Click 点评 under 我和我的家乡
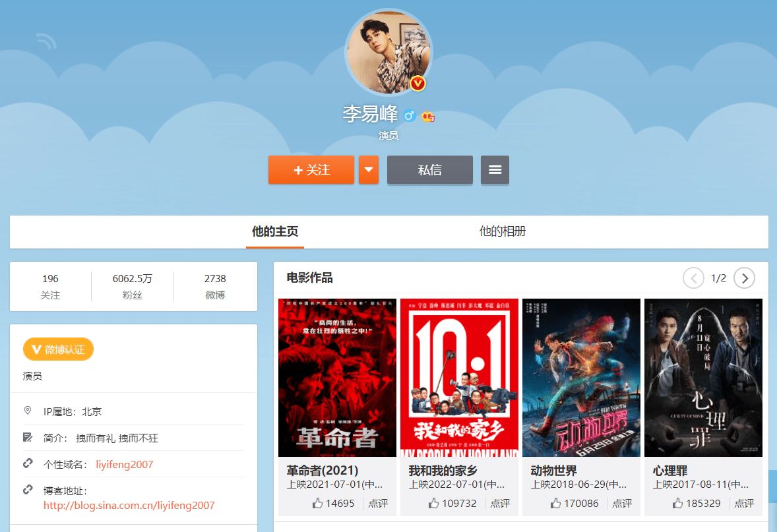 point(500,503)
